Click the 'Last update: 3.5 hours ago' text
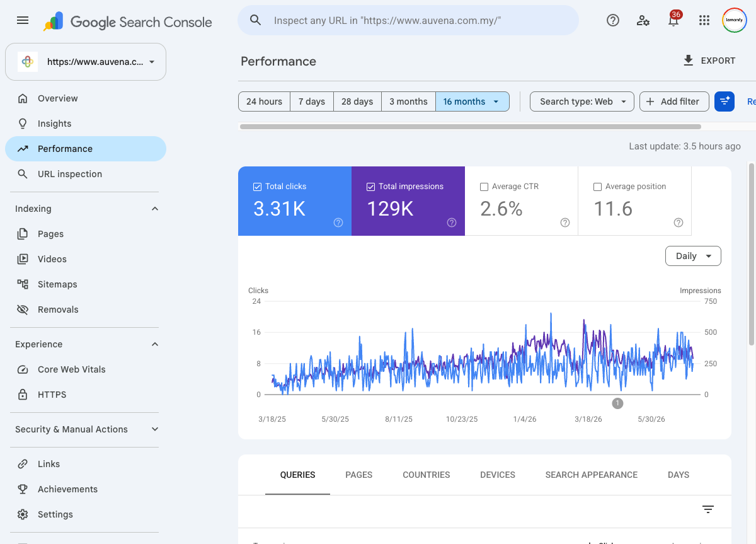 coord(685,146)
